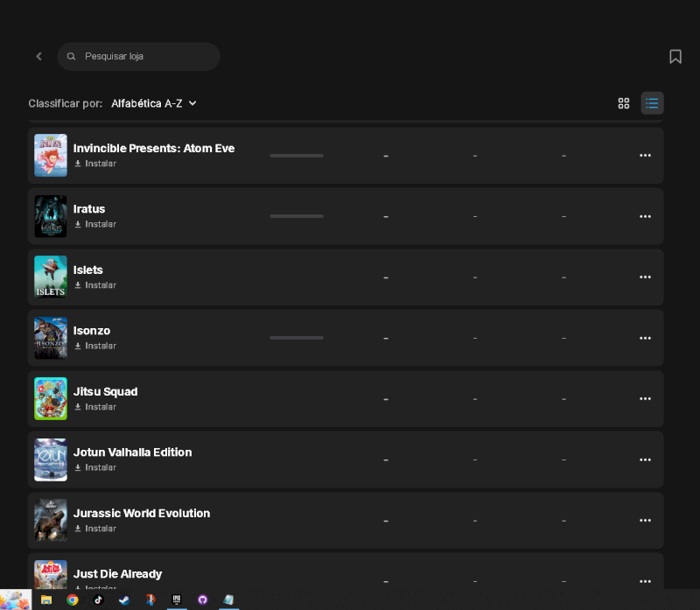Click Instalar under Jurassic World Evolution
The width and height of the screenshot is (700, 610).
pos(95,529)
